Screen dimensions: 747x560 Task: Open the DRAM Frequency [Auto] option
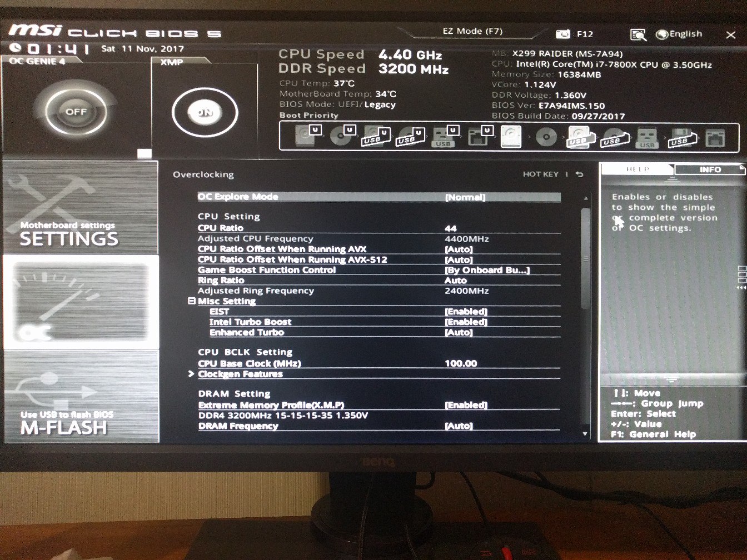point(459,426)
